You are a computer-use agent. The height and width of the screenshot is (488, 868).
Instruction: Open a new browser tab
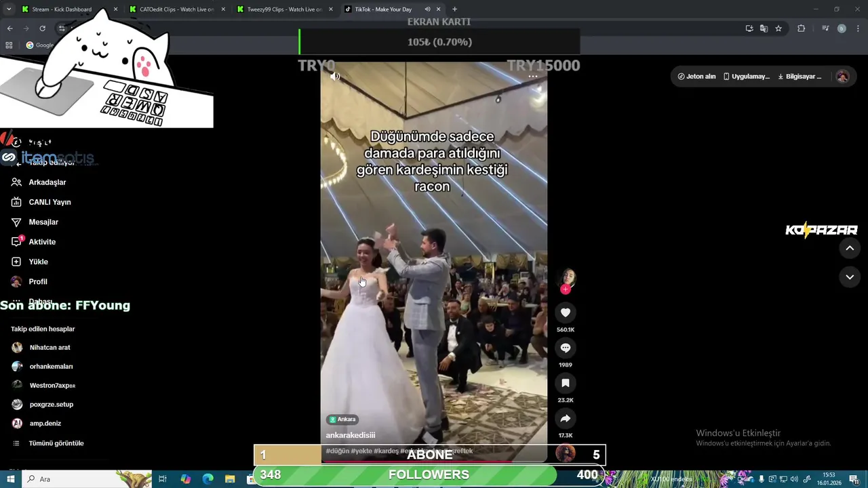(454, 9)
